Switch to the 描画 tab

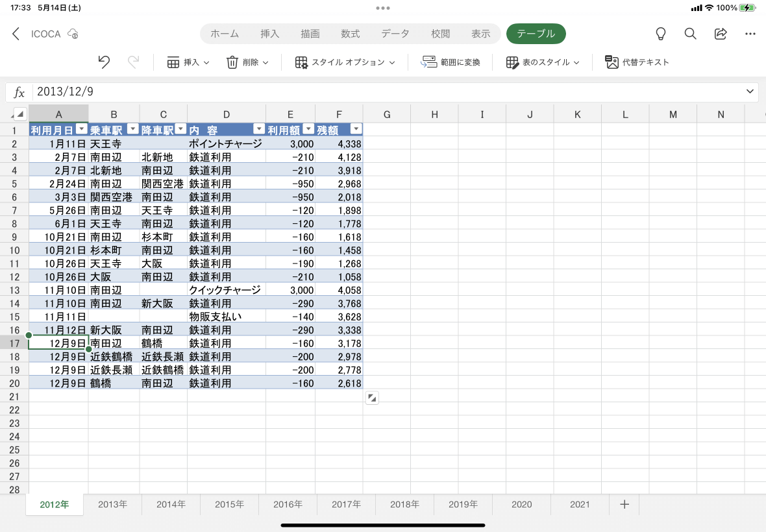click(310, 34)
